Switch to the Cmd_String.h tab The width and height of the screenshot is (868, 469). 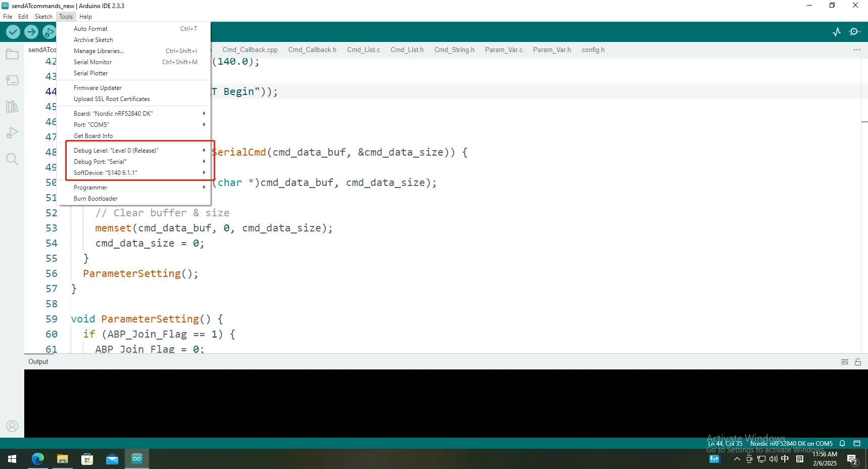click(x=454, y=50)
